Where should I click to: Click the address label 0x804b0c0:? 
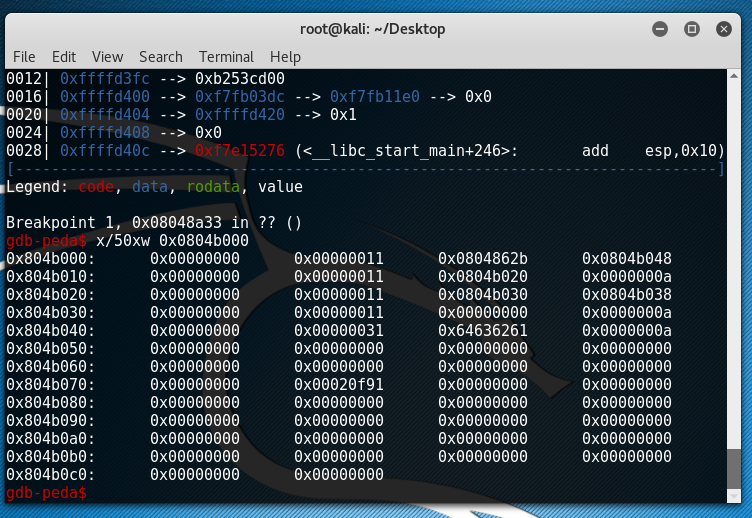(51, 475)
